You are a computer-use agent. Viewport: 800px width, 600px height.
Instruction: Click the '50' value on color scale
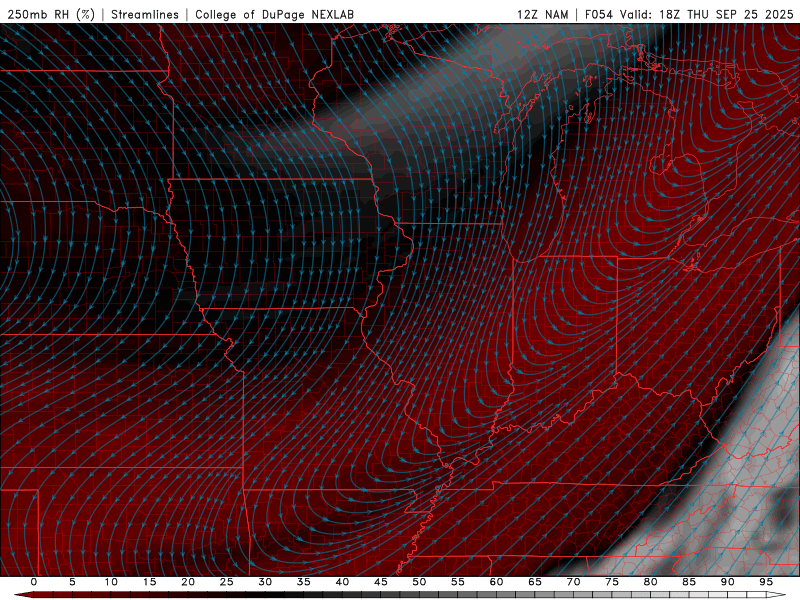419,582
